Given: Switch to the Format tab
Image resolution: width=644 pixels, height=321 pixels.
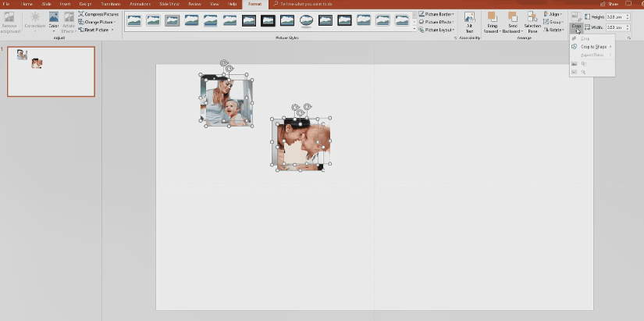Looking at the screenshot, I should click(254, 4).
